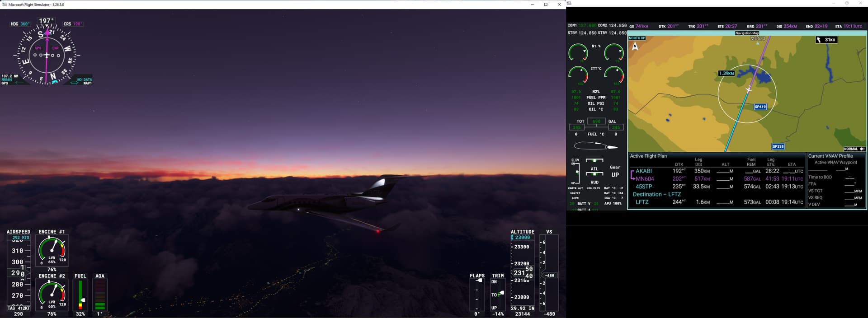
Task: Click the Current VNAV Profile panel title
Action: (x=830, y=156)
